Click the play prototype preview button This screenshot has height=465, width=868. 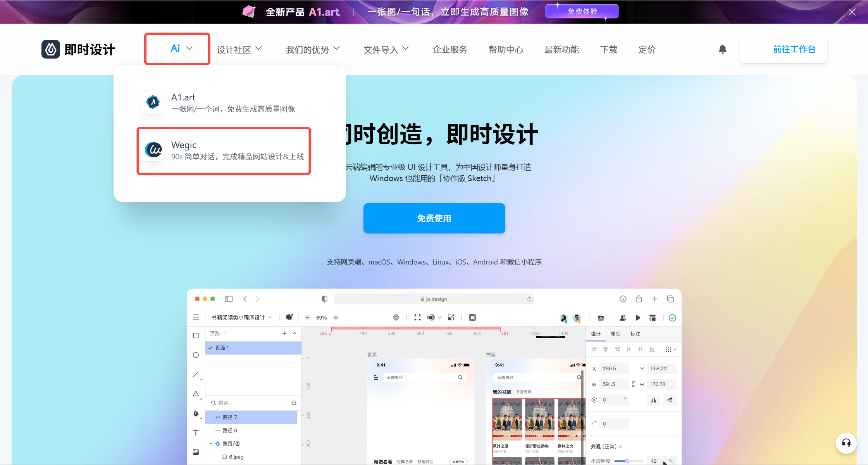tap(638, 318)
